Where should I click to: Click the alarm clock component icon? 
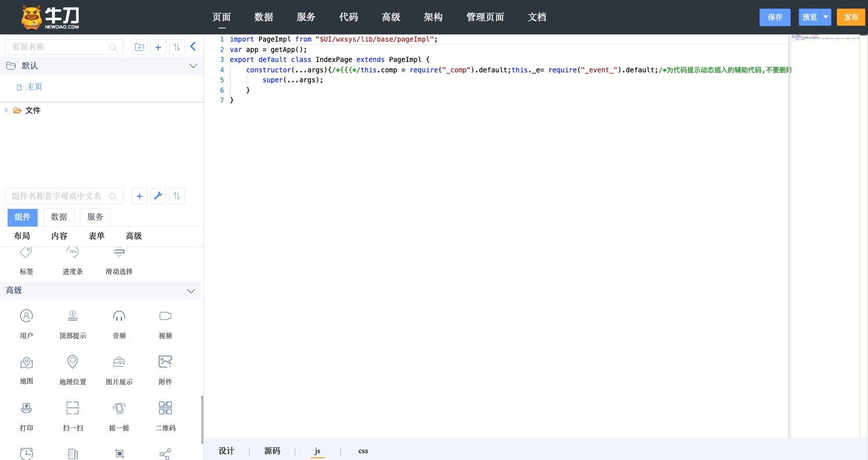tap(26, 454)
